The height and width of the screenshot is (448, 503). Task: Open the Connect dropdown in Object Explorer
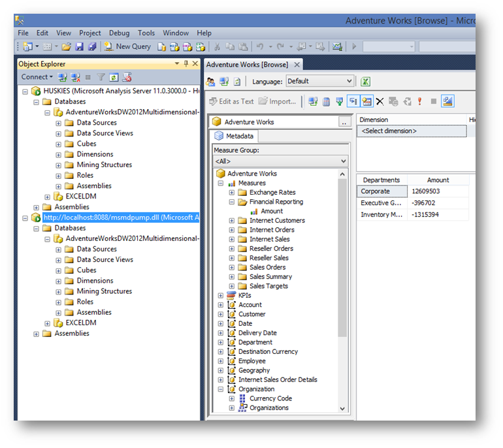(x=37, y=77)
